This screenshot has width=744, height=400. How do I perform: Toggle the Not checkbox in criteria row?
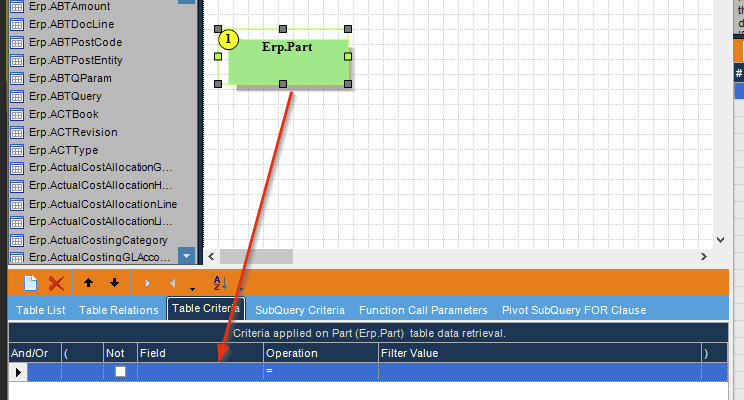[121, 372]
